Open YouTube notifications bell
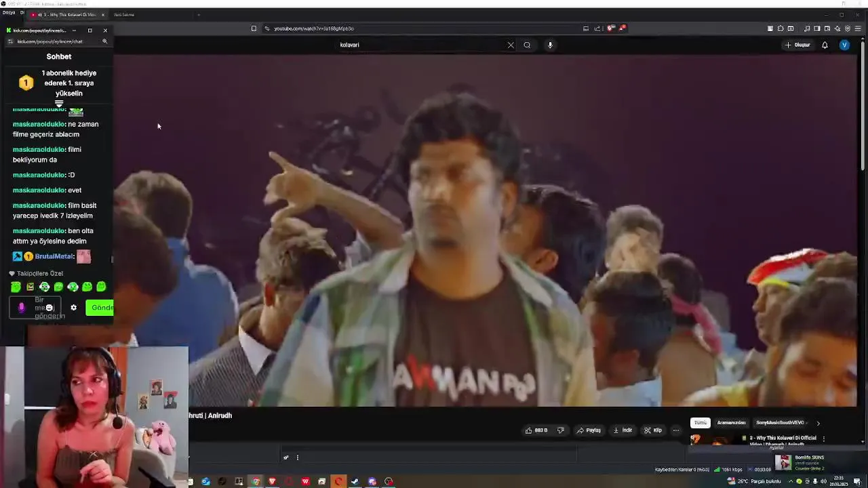This screenshot has height=488, width=868. coord(825,45)
